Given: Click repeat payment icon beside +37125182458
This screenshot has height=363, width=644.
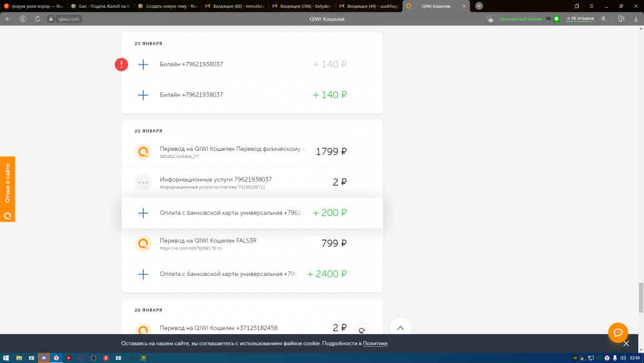Looking at the screenshot, I should click(x=361, y=329).
